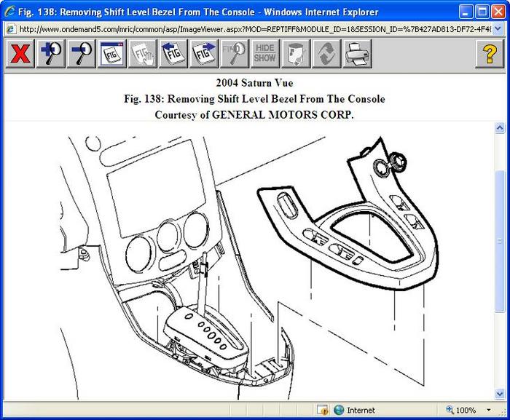The width and height of the screenshot is (510, 420).
Task: Click the status bar zoom magnifier icon
Action: 450,410
